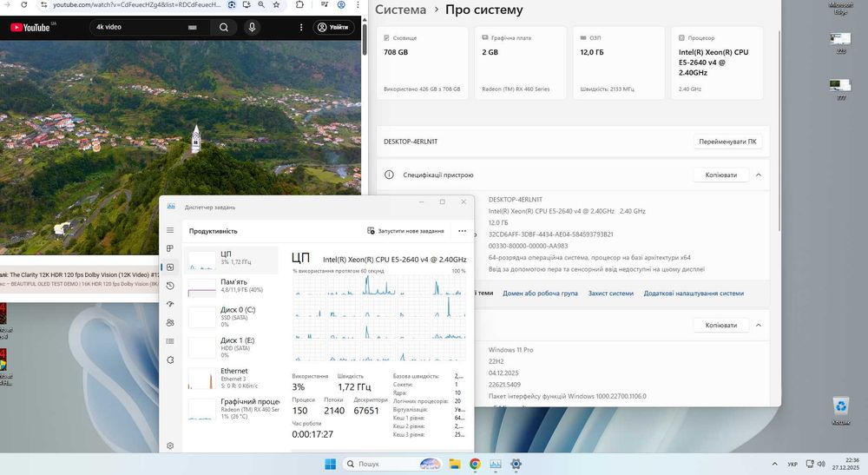The width and height of the screenshot is (868, 475).
Task: Open YouTube settings three-dot menu
Action: click(301, 27)
